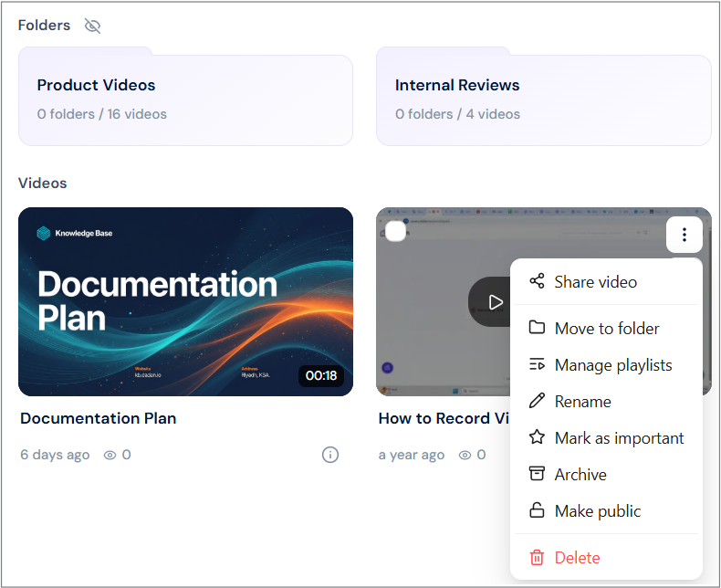Click the unlock icon beside Make public
The width and height of the screenshot is (721, 588).
pyautogui.click(x=537, y=510)
